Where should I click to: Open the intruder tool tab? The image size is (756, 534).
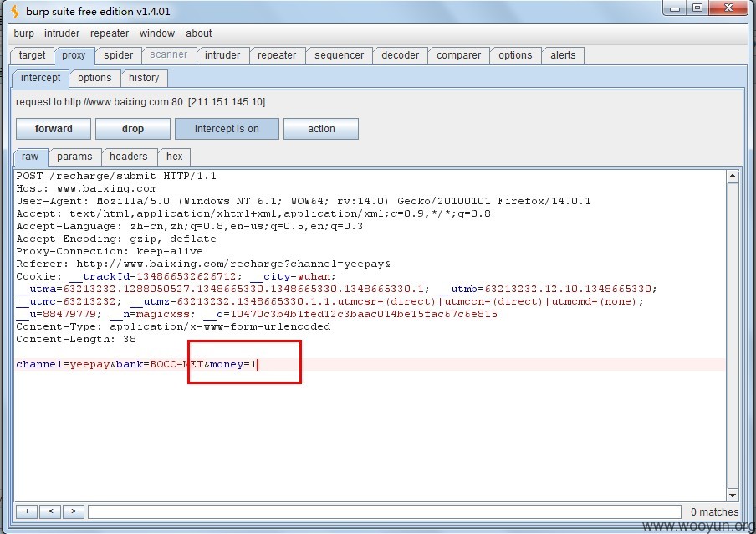(x=222, y=55)
